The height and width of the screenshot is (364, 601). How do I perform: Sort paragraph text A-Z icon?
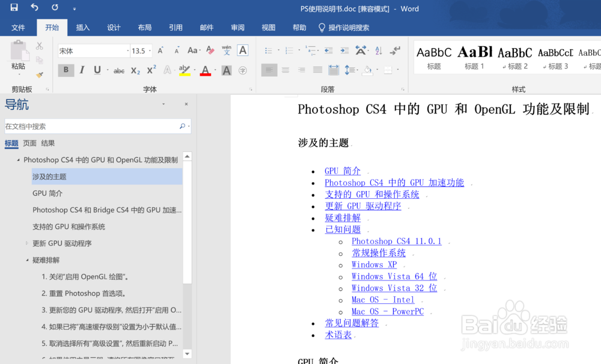[x=379, y=50]
